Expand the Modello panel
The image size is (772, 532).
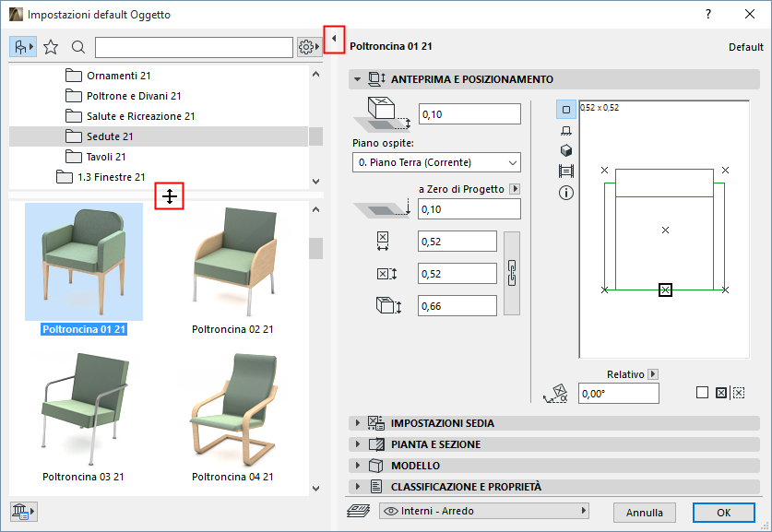click(358, 465)
